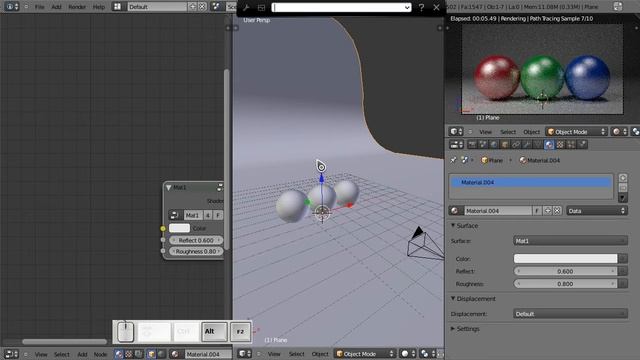This screenshot has height=360, width=640.
Task: Add a new screen layout
Action: (193, 7)
